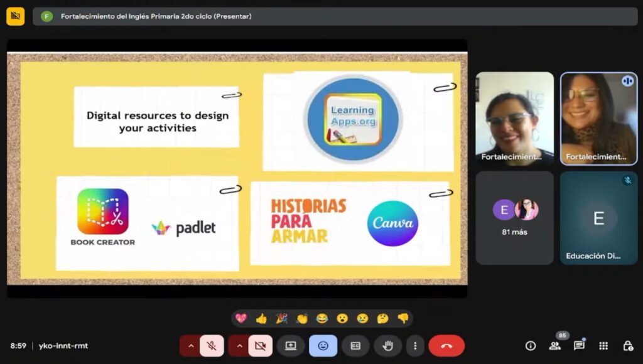Open meeting details info icon
643x364 pixels.
tap(530, 346)
